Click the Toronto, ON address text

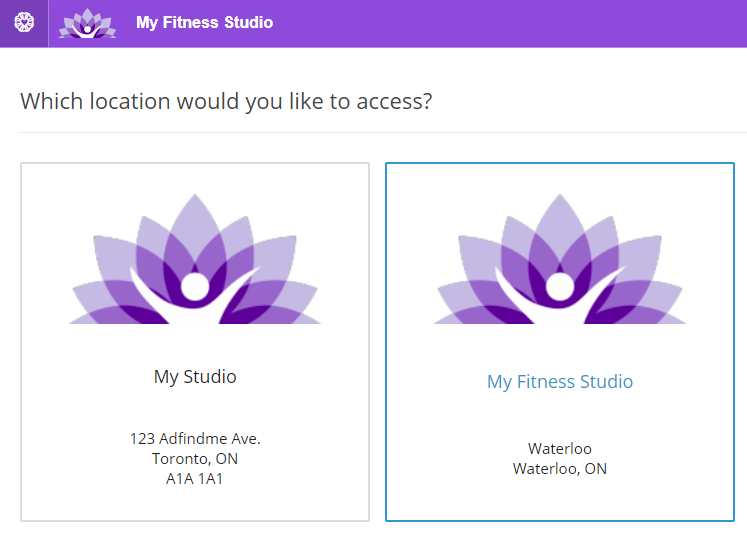[x=195, y=458]
